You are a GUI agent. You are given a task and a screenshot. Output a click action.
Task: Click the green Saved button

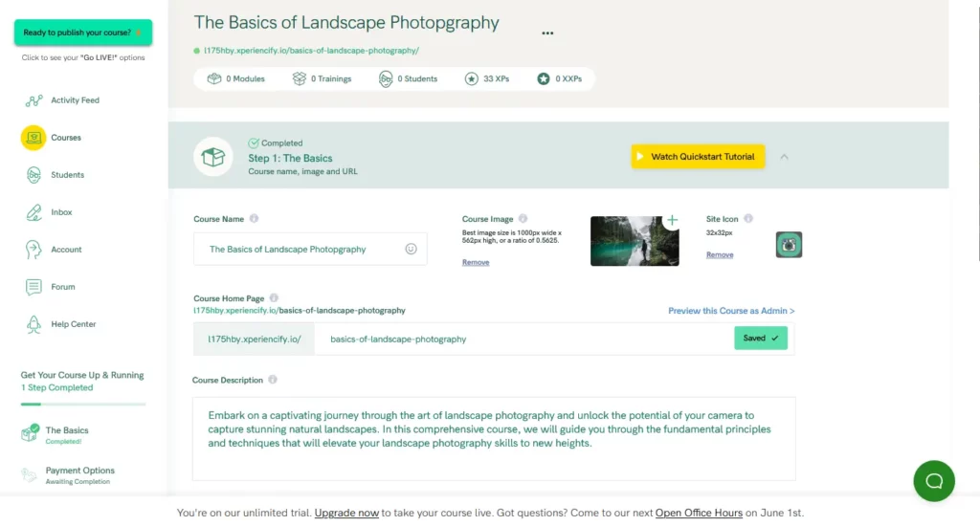coord(761,338)
